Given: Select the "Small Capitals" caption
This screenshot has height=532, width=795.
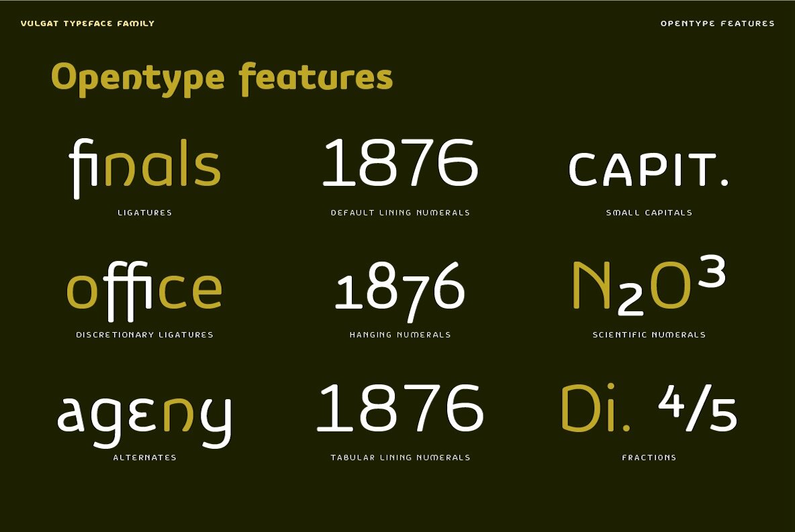Looking at the screenshot, I should tap(649, 213).
